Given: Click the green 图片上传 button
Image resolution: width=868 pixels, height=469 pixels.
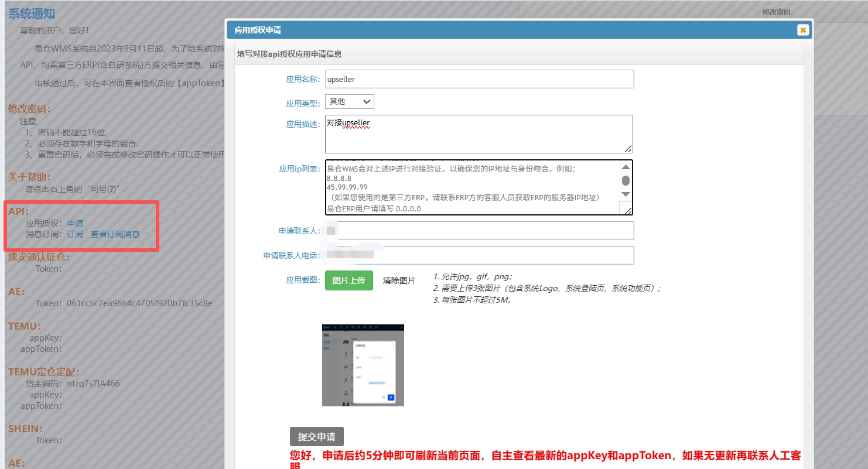Looking at the screenshot, I should [348, 280].
